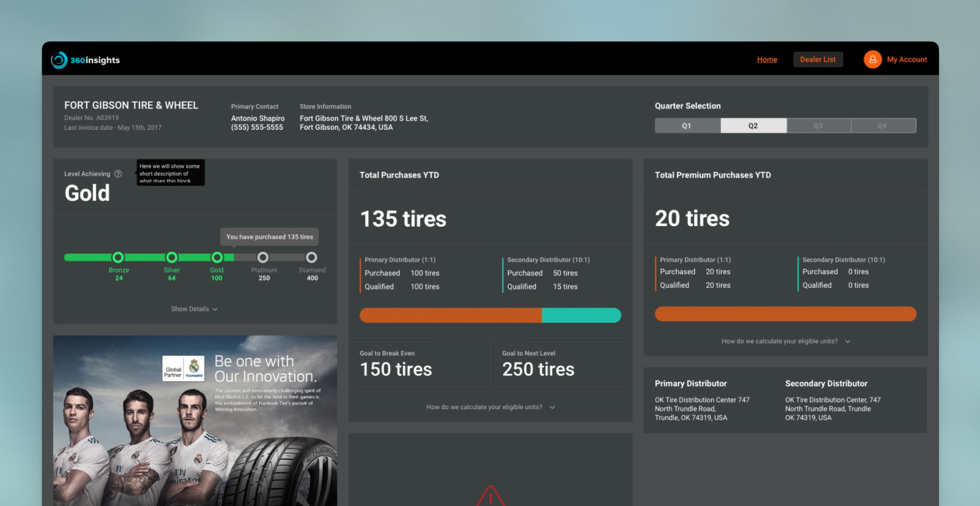Select quarter Q1

click(x=687, y=126)
